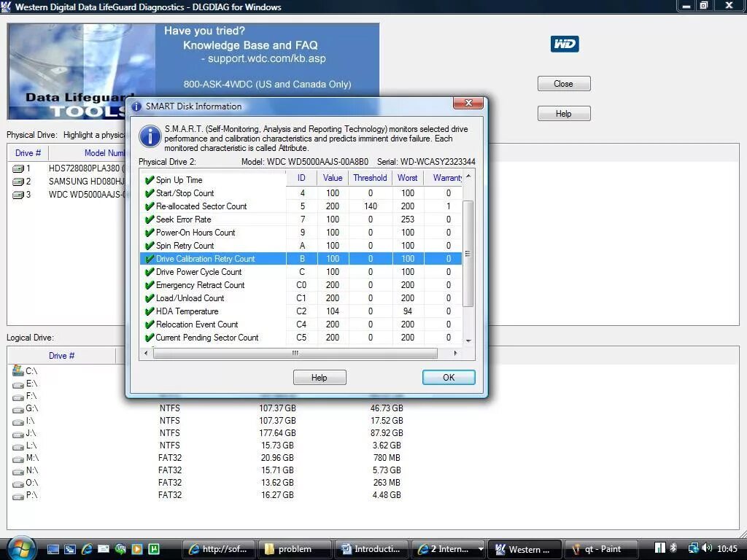Click the Start/Stop Count checkmark icon
Image resolution: width=747 pixels, height=560 pixels.
pyautogui.click(x=150, y=193)
